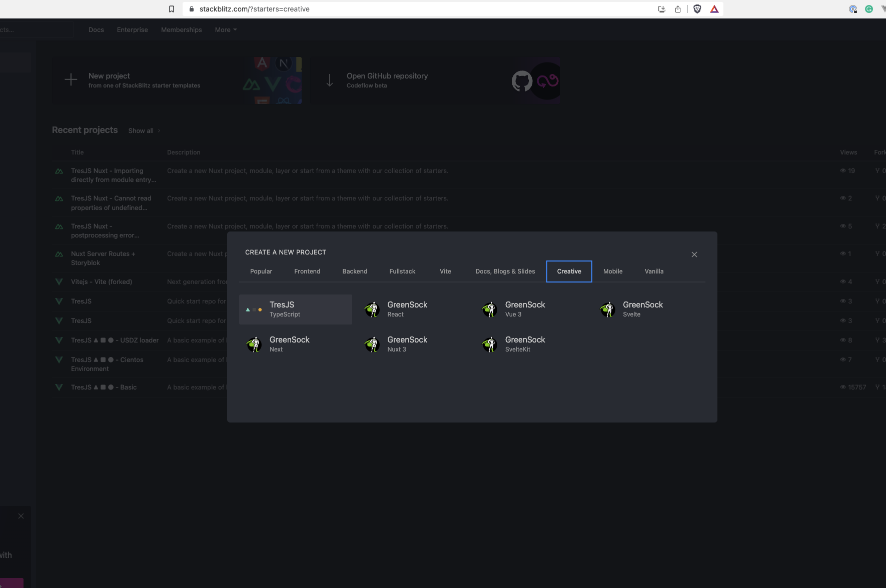Open the Brave Shields icon
Image resolution: width=886 pixels, height=588 pixels.
(x=697, y=9)
